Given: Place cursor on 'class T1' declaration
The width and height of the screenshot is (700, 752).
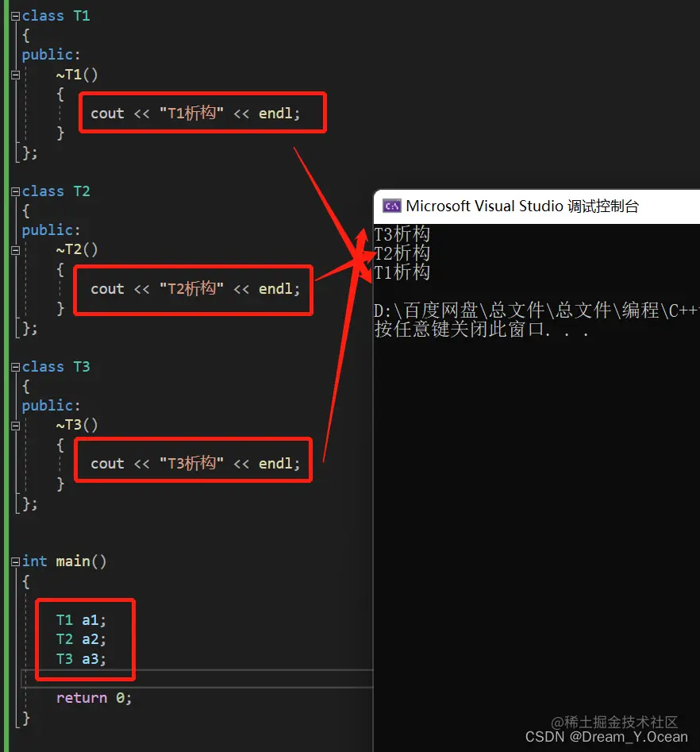Looking at the screenshot, I should coord(56,17).
